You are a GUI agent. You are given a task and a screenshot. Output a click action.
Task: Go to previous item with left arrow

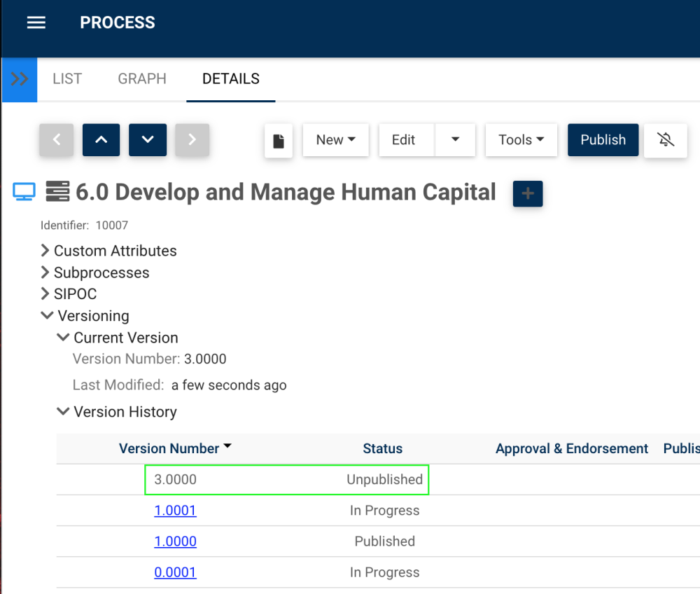57,140
